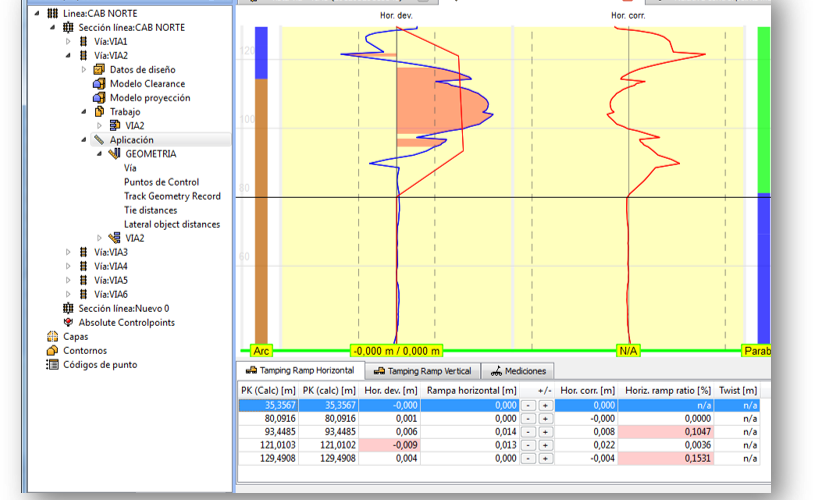813x500 pixels.
Task: Click the Capas layers icon
Action: click(x=53, y=337)
